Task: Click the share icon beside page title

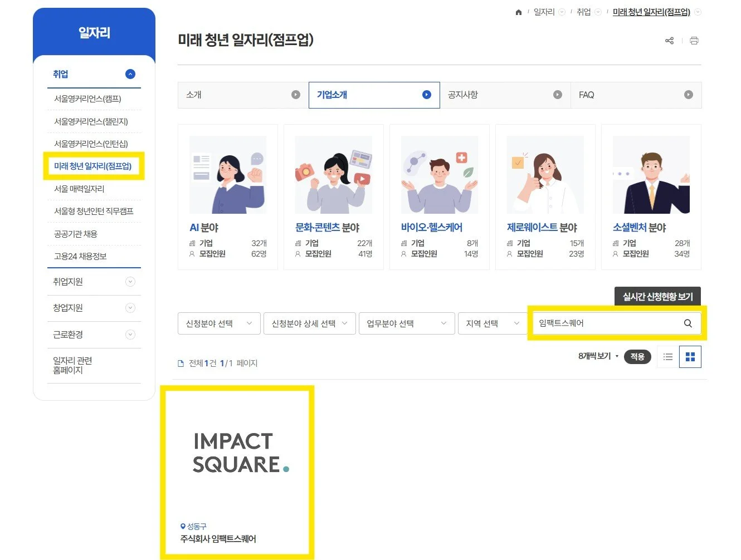Action: click(x=670, y=41)
